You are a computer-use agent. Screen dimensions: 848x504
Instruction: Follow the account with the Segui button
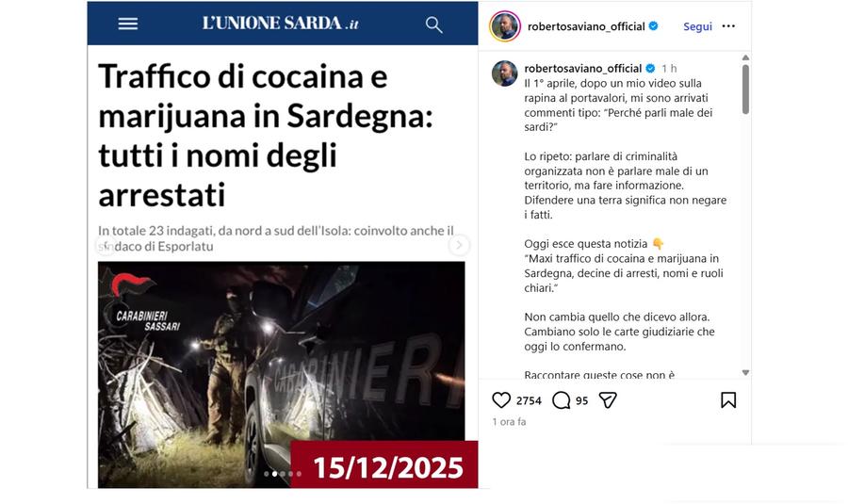click(697, 26)
